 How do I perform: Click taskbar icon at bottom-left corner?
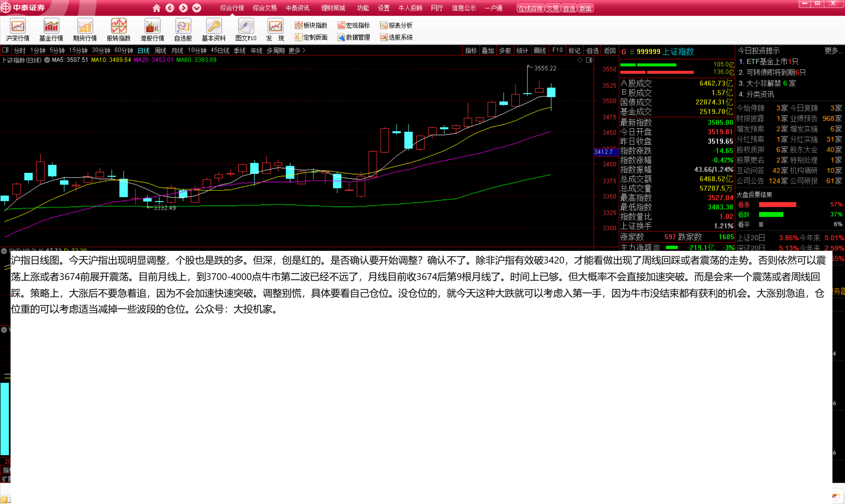click(4, 500)
